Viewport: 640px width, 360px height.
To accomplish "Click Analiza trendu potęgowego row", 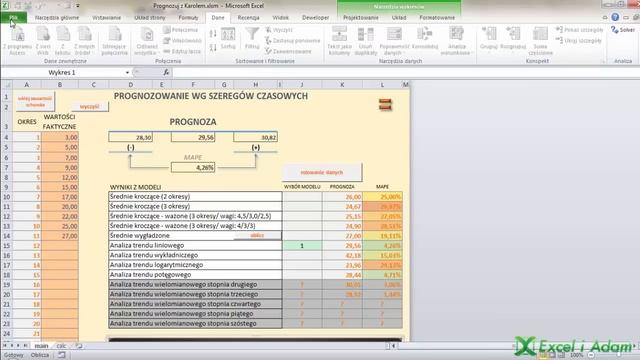I will tap(195, 275).
